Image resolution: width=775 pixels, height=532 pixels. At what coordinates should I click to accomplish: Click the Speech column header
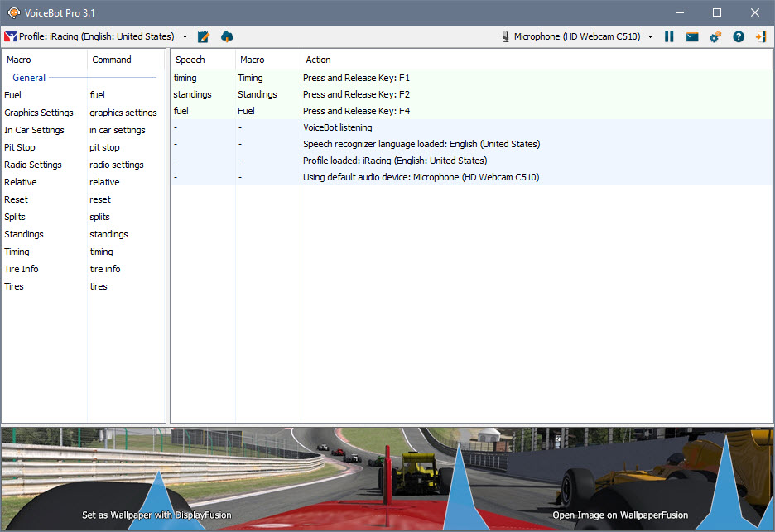[190, 60]
